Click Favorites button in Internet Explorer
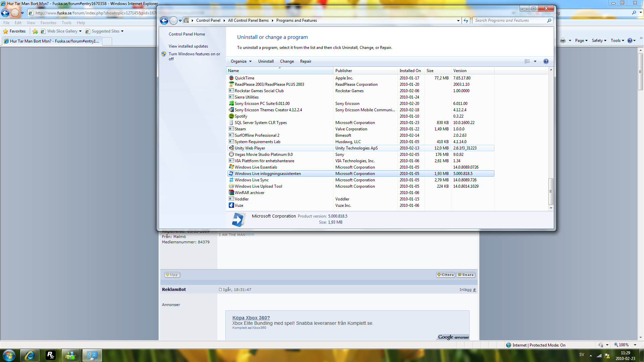This screenshot has width=644, height=362. (x=14, y=31)
